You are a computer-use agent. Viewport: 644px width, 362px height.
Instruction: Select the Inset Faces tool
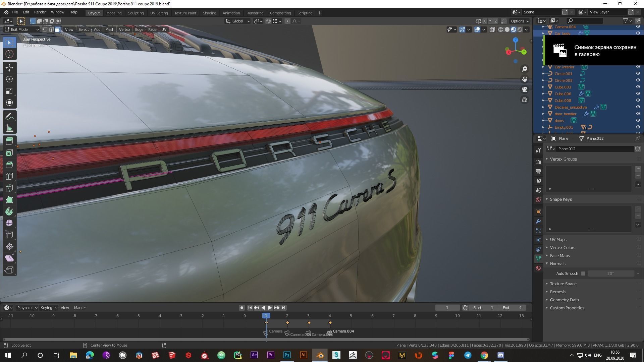9,153
